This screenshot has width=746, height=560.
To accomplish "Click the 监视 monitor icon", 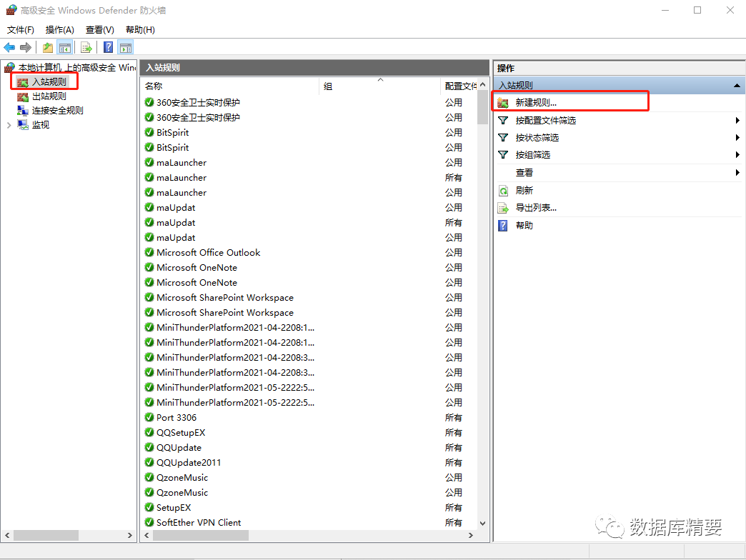I will click(x=23, y=124).
